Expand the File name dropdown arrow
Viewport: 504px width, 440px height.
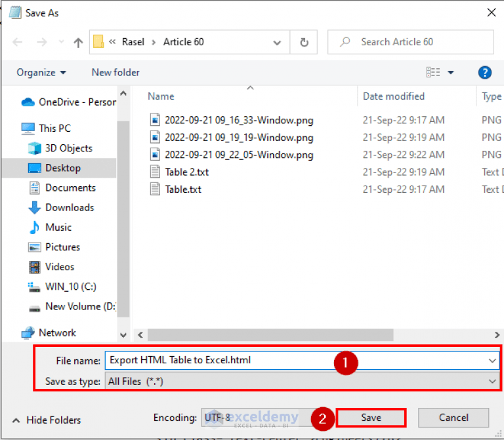pyautogui.click(x=492, y=361)
